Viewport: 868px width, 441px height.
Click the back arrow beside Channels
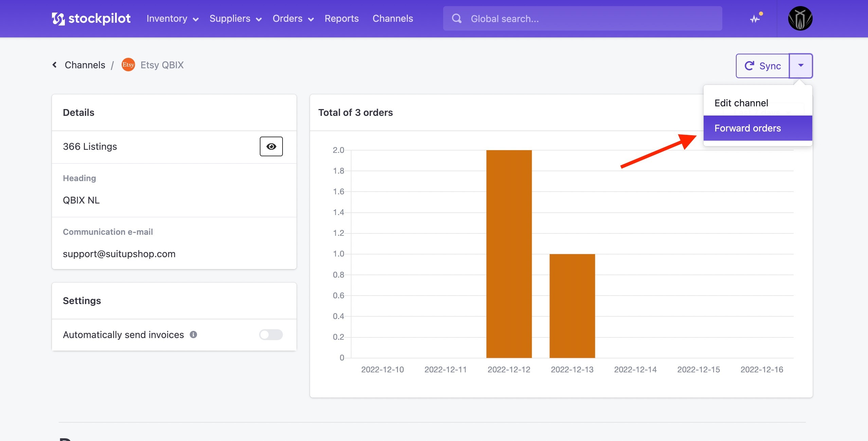click(54, 65)
